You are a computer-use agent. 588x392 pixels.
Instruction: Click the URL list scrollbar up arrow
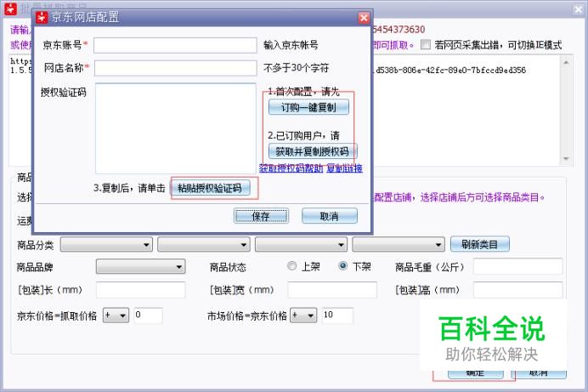tap(566, 62)
